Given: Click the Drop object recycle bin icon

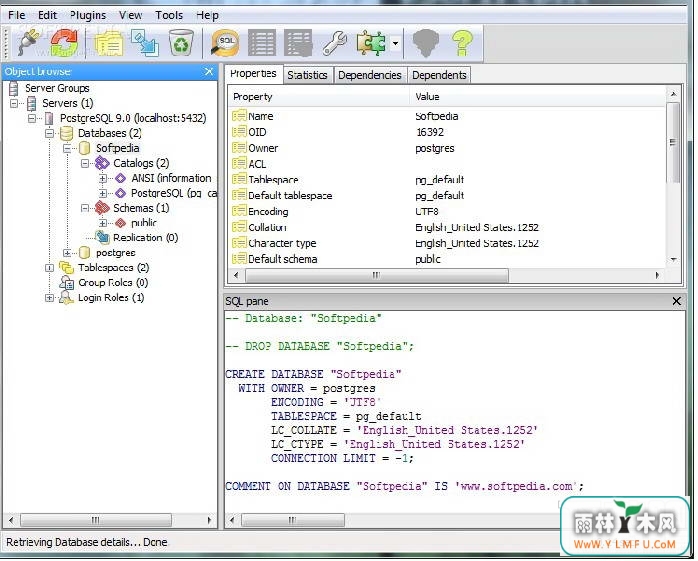Looking at the screenshot, I should (181, 43).
